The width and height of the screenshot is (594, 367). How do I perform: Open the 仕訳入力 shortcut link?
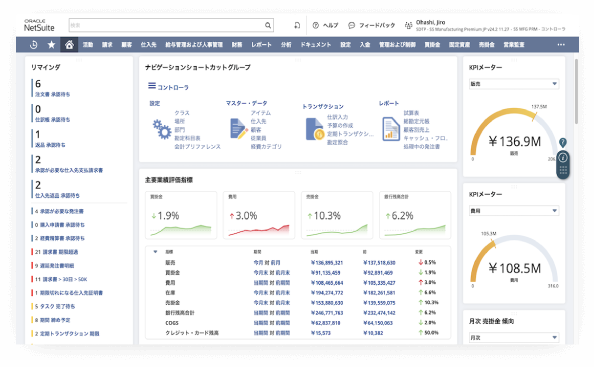[338, 117]
